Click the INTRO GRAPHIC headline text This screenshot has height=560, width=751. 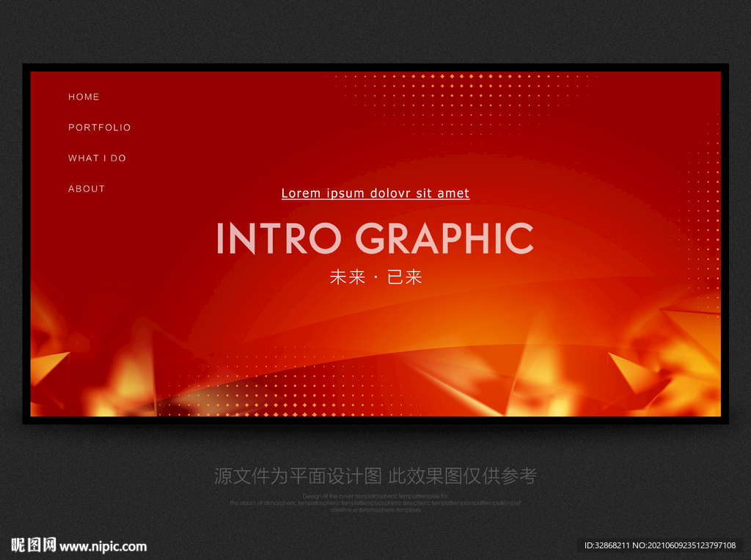[x=375, y=238]
